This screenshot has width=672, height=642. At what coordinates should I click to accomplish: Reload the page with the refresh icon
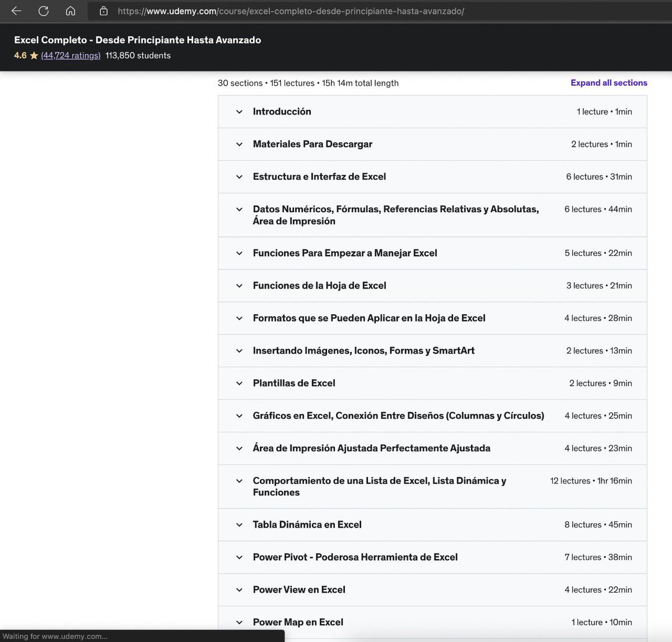pyautogui.click(x=43, y=11)
